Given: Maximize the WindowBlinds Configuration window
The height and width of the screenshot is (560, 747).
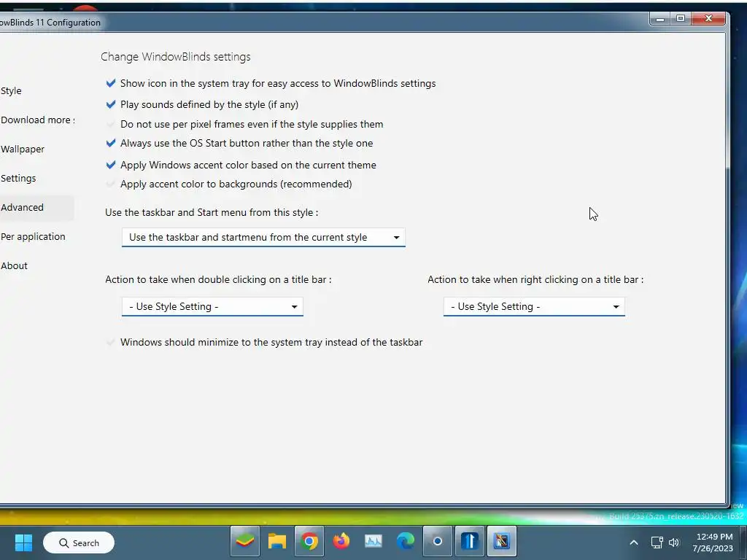Looking at the screenshot, I should [681, 18].
